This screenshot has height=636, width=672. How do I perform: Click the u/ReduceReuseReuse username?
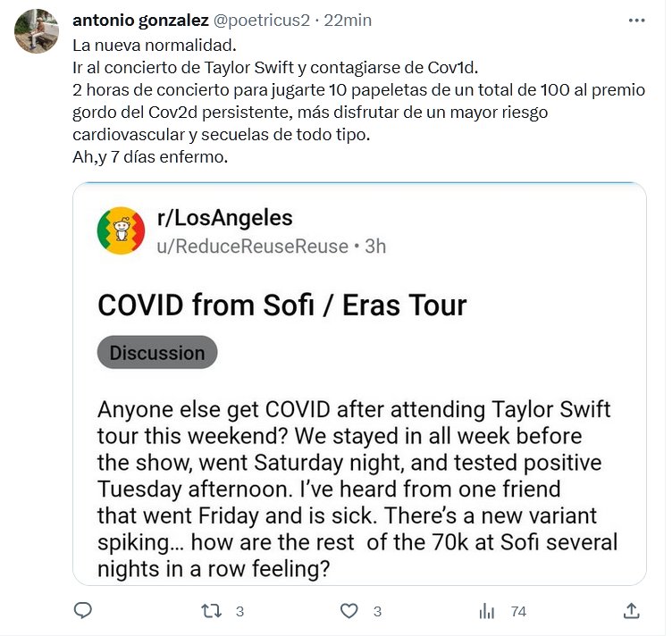[251, 246]
